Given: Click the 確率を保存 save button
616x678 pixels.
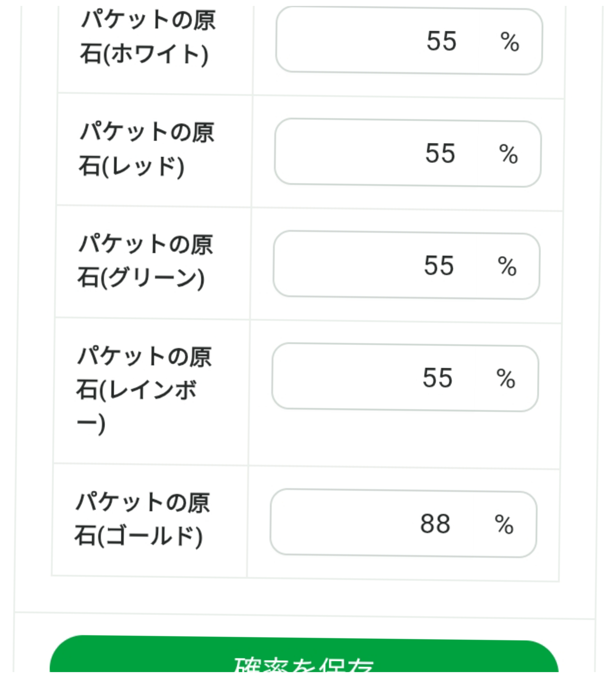Looking at the screenshot, I should (304, 659).
